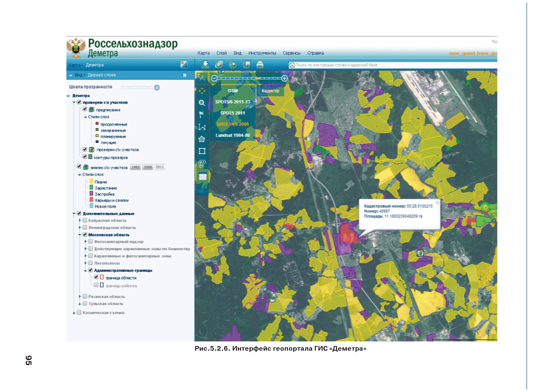Click the globe with star icon
Viewport: 560px width, 392px height.
(x=233, y=65)
